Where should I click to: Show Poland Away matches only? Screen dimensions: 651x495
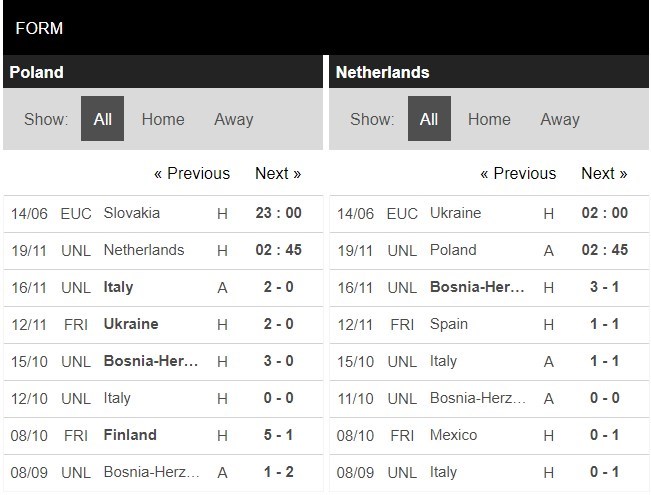(x=233, y=119)
